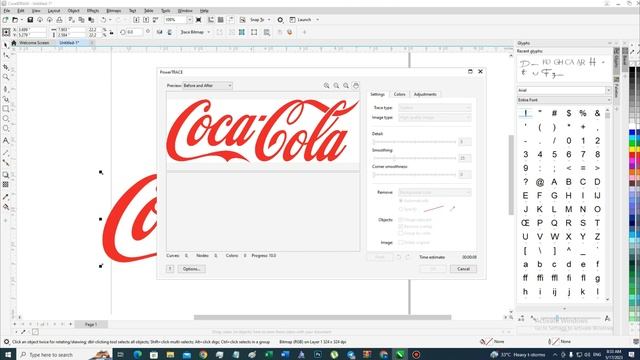The height and width of the screenshot is (360, 640).
Task: Select the Polygon tool in toolbox
Action: [x=6, y=129]
